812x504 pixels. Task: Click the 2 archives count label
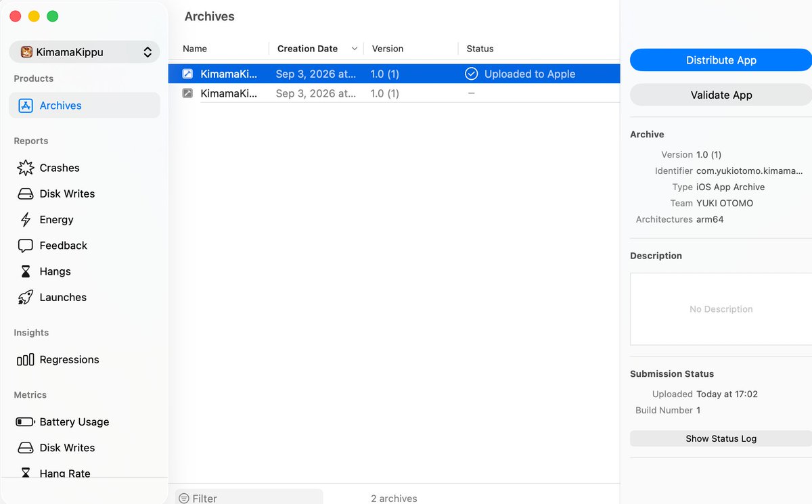click(394, 499)
